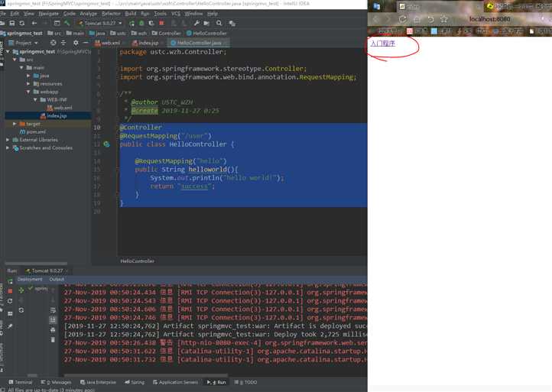Switch to the Deployment tab
Image resolution: width=552 pixels, height=392 pixels.
(x=30, y=280)
